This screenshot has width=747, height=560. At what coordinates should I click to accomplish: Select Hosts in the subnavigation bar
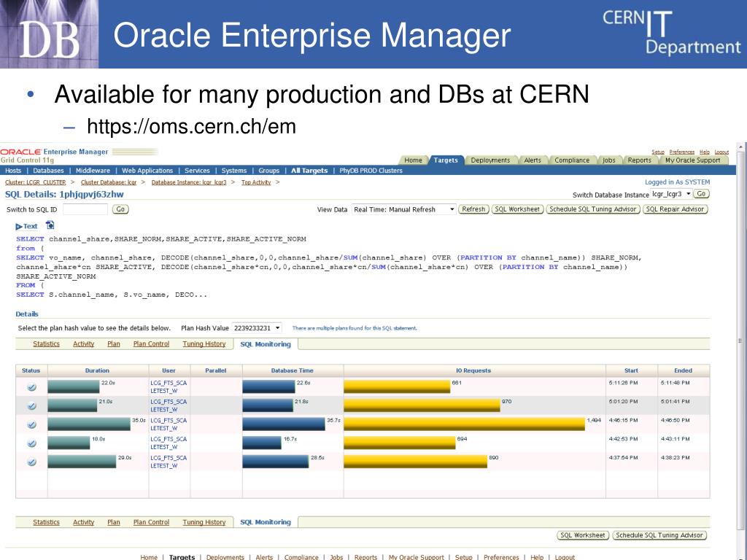point(13,171)
